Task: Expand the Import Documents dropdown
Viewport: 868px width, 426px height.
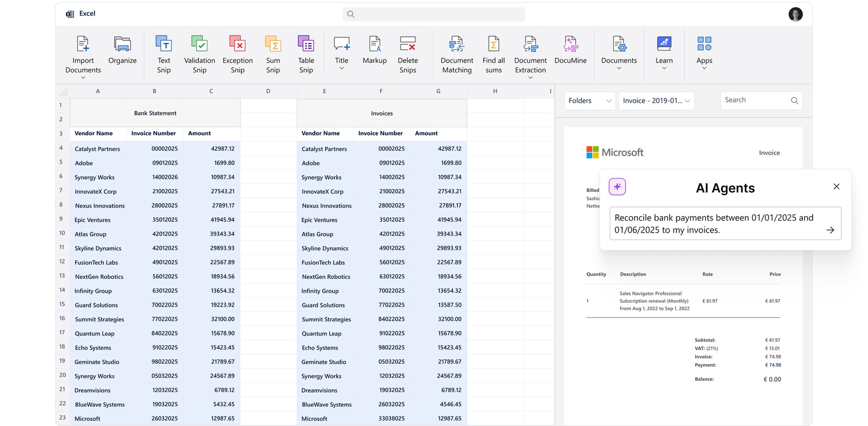Action: (x=83, y=78)
